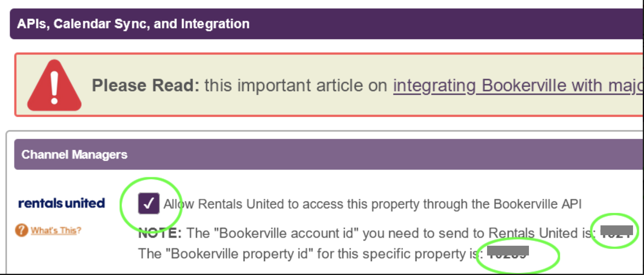Open the What's This? help link
The height and width of the screenshot is (275, 644).
56,230
